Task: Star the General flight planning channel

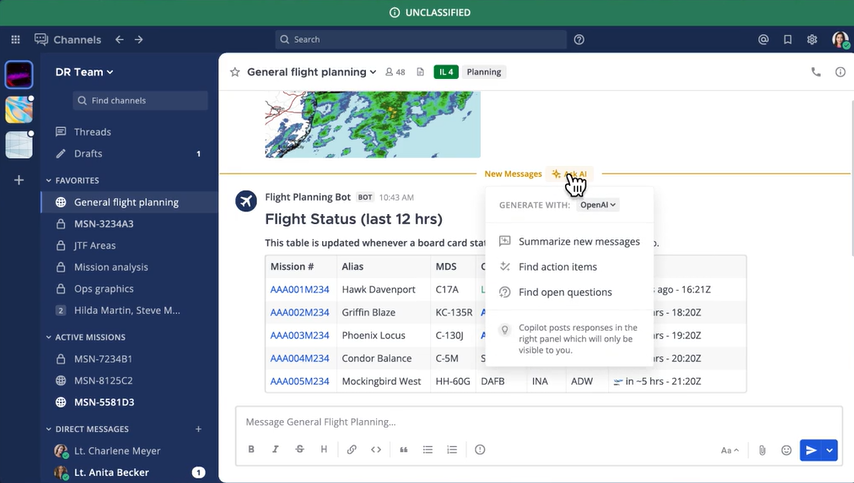Action: click(x=235, y=72)
